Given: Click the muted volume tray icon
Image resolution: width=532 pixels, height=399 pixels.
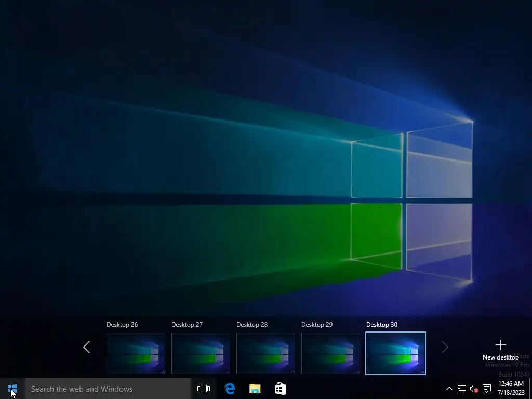Looking at the screenshot, I should point(474,389).
